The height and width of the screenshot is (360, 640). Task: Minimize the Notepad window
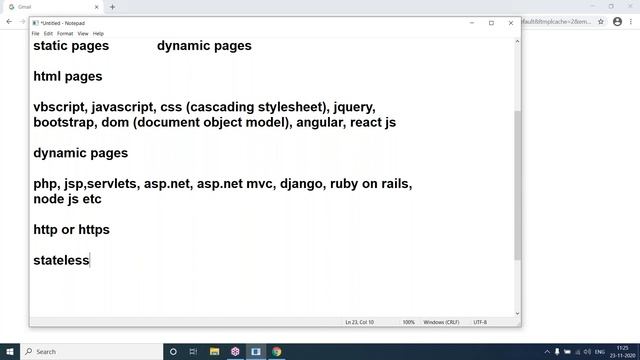[472, 23]
